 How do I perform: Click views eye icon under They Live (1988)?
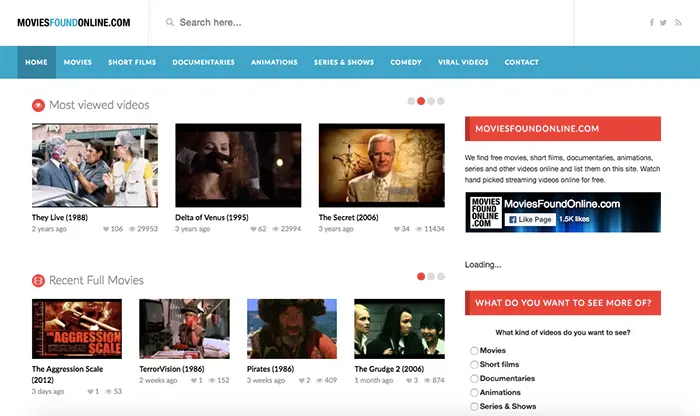[x=132, y=229]
